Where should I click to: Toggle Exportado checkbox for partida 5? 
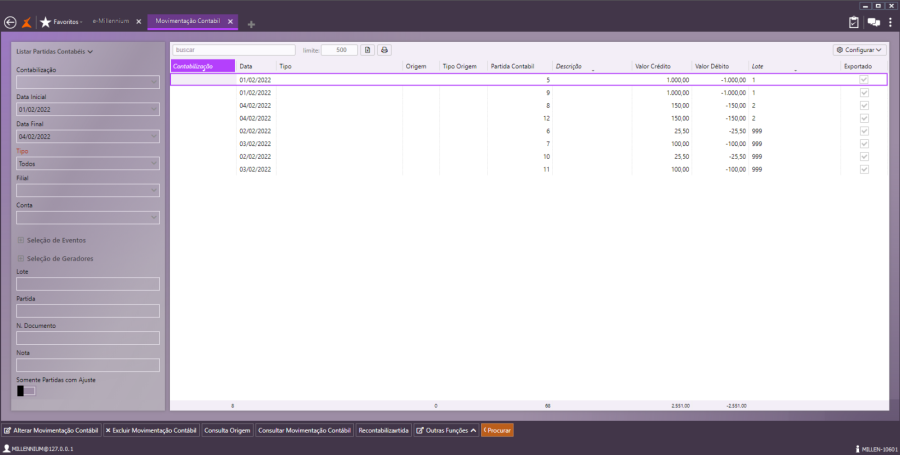(864, 80)
